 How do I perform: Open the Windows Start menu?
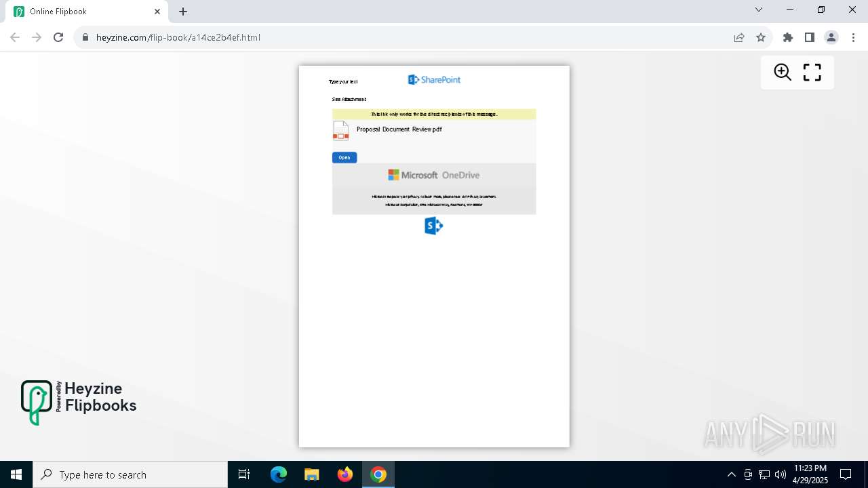click(x=16, y=474)
